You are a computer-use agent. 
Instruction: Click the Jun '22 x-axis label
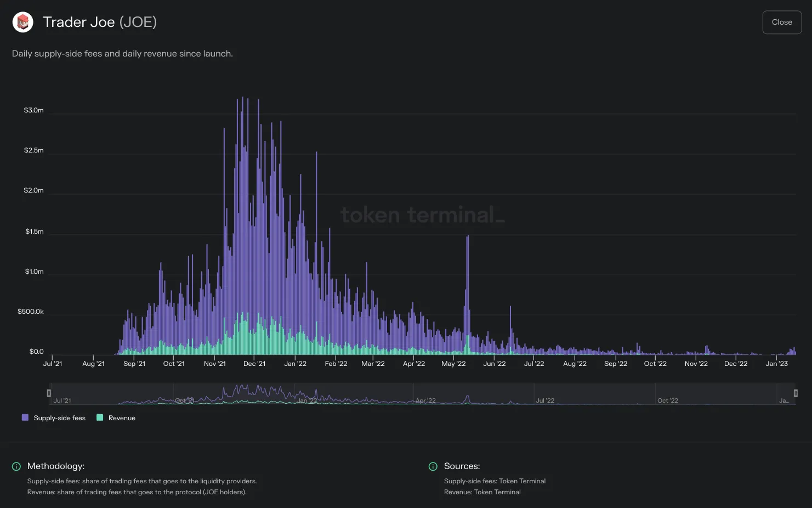click(495, 364)
